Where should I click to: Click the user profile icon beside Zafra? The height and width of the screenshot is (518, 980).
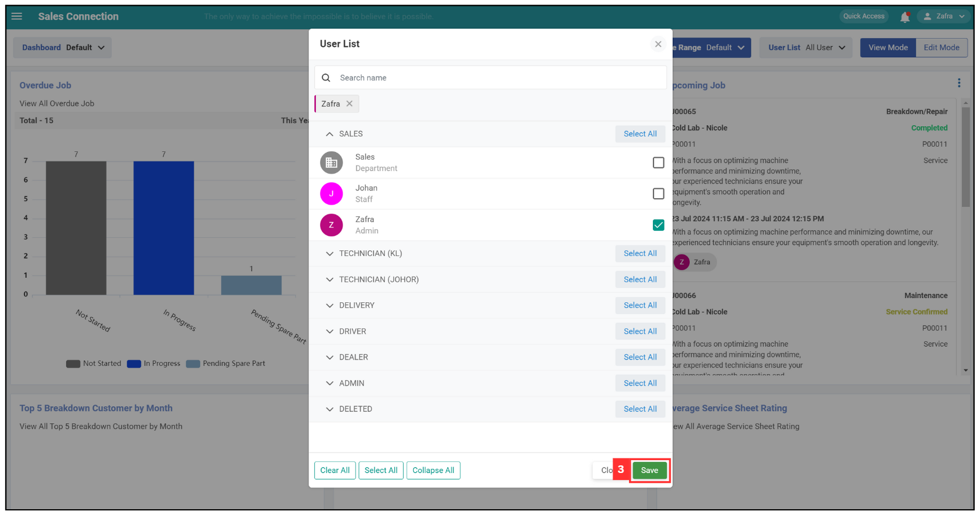(927, 16)
